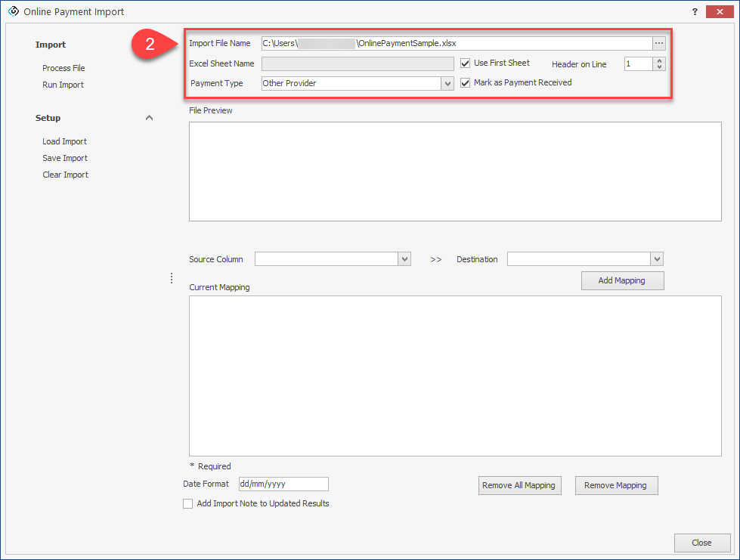Click the Online Payment Import app icon
Screen dimensions: 740x560
coord(12,12)
